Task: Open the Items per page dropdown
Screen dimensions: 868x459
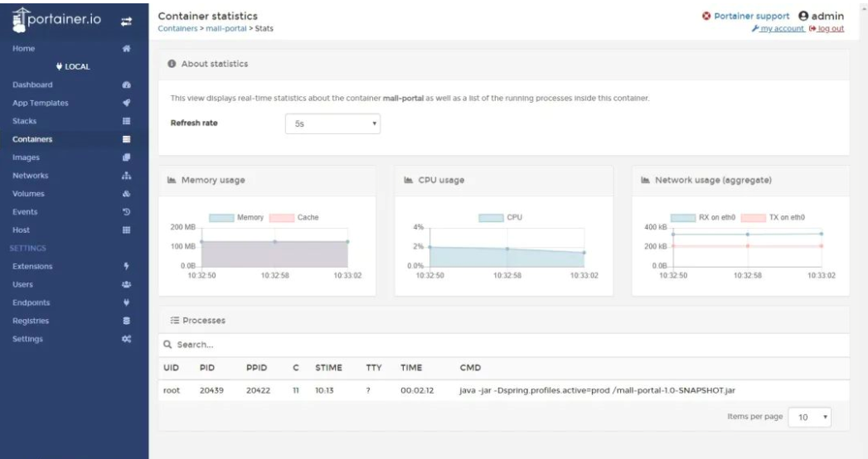Action: (x=809, y=416)
